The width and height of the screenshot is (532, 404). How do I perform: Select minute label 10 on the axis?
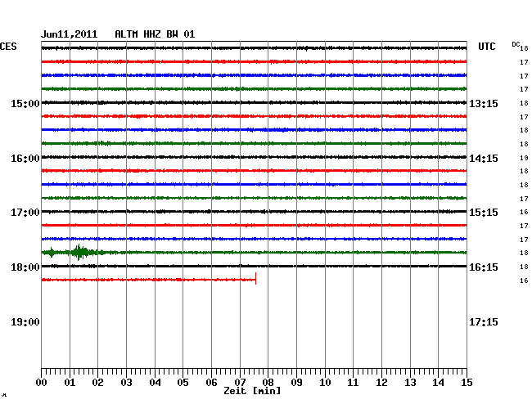(x=325, y=383)
